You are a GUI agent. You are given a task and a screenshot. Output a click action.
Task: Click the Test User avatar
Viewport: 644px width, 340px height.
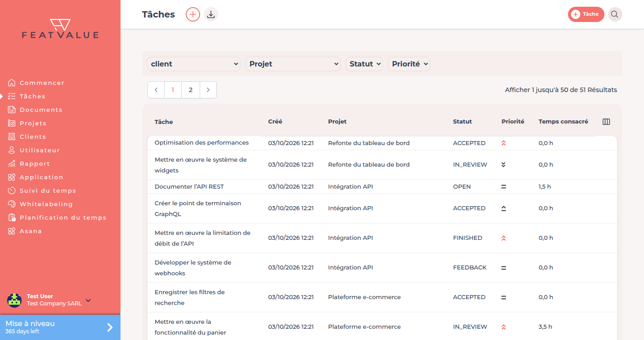point(14,300)
